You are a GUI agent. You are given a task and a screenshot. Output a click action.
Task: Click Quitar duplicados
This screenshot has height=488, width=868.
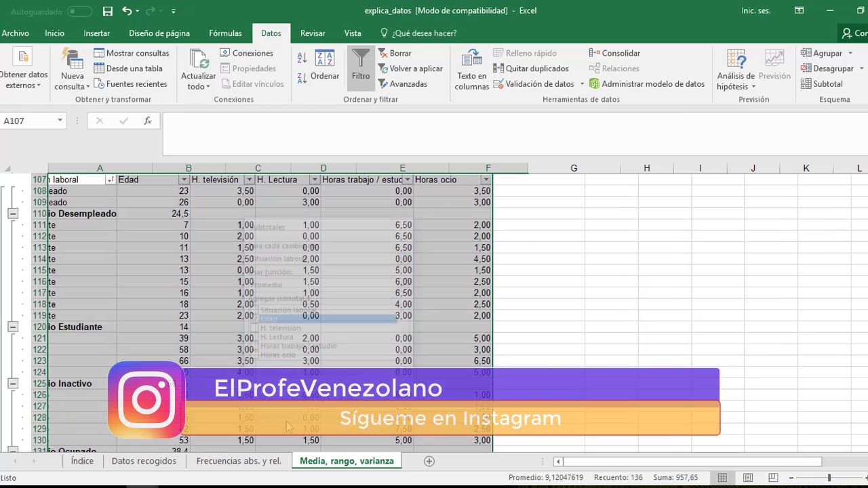(531, 68)
